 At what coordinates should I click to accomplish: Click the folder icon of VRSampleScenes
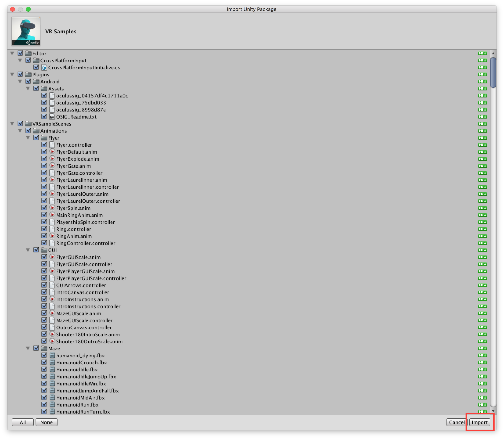[28, 124]
